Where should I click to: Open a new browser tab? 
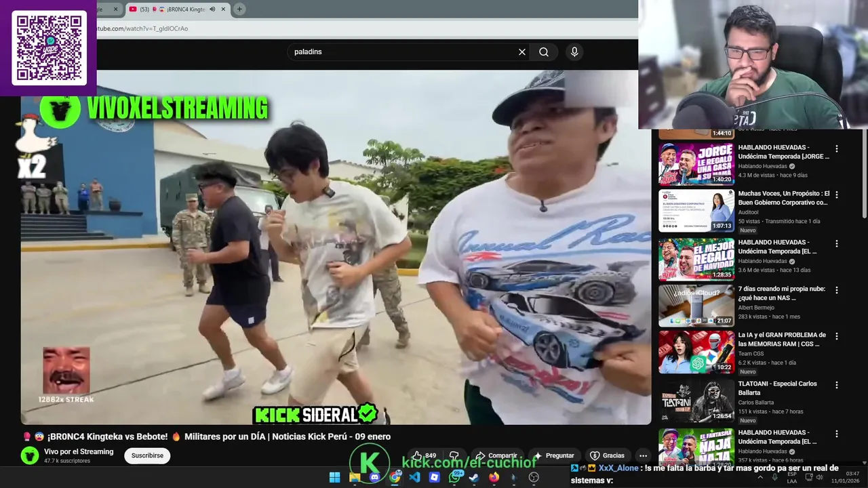pyautogui.click(x=239, y=9)
